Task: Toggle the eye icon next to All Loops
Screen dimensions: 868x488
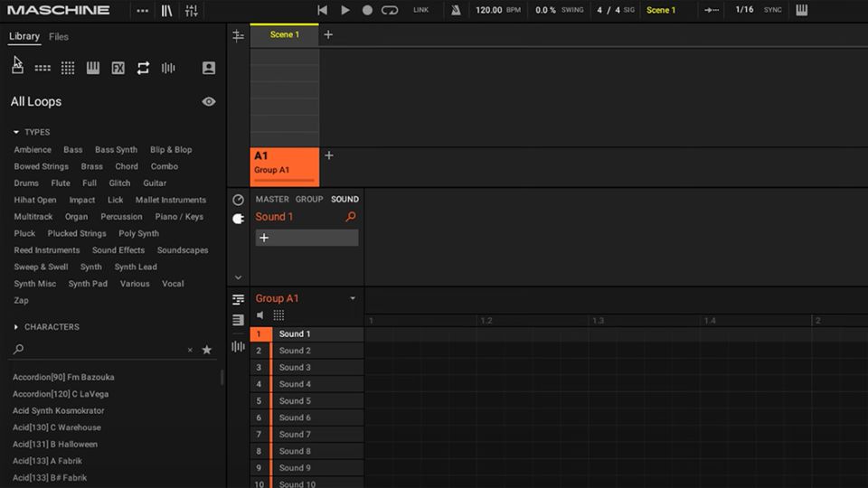Action: [209, 102]
